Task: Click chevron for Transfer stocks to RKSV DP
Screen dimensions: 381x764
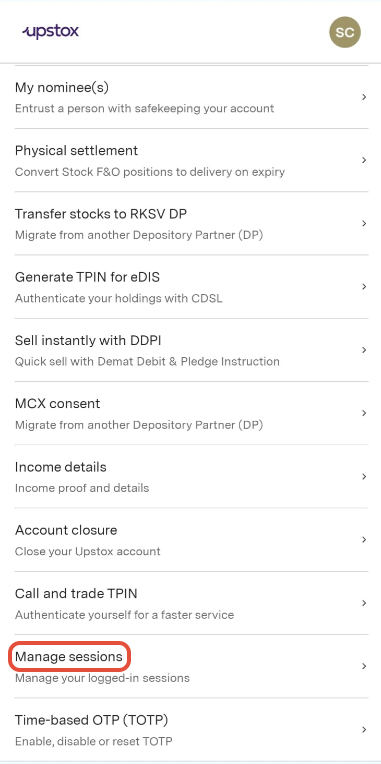Action: tap(364, 224)
